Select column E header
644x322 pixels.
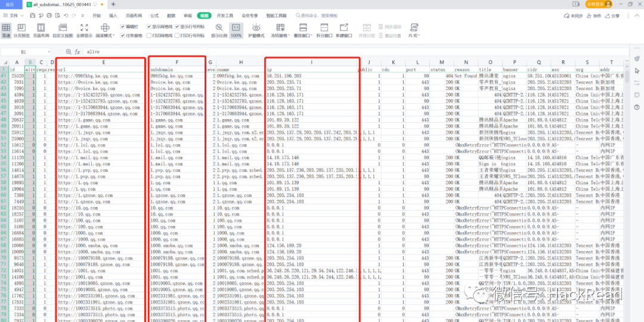[104, 63]
